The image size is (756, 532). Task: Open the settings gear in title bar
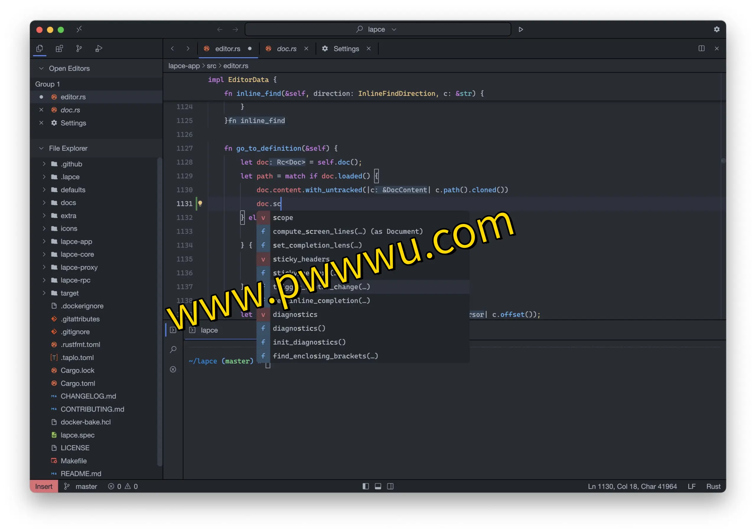716,30
